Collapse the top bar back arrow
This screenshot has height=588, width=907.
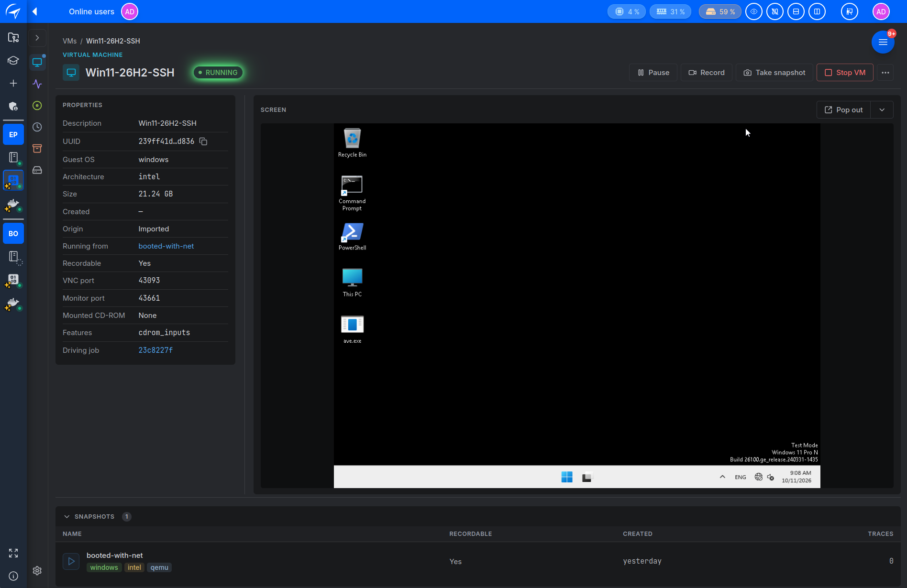tap(35, 11)
